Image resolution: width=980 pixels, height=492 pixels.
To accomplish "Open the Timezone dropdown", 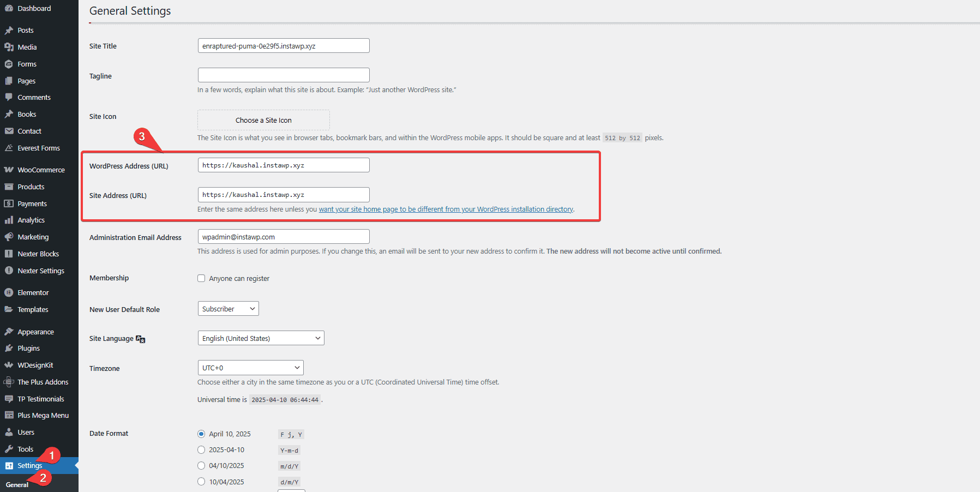I will (250, 367).
